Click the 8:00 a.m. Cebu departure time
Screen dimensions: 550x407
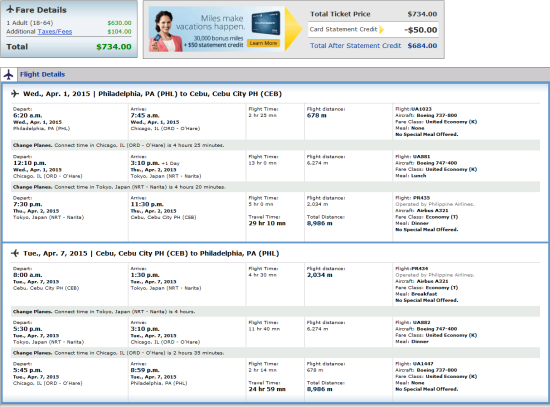[28, 275]
